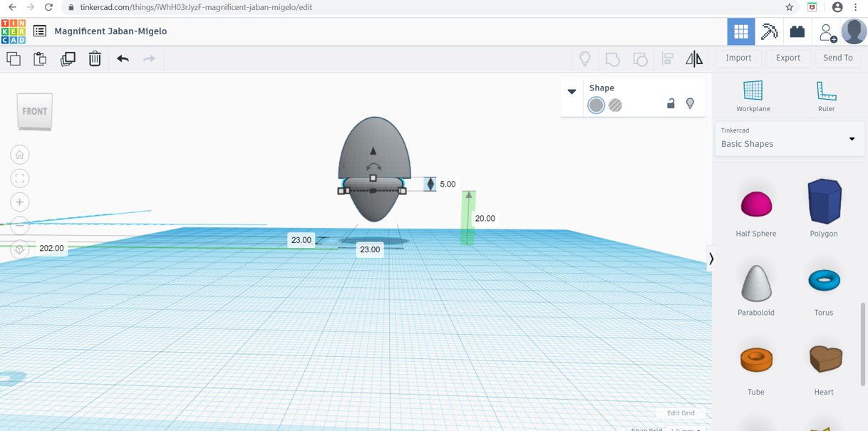Click the 20.00 elevation dimension value
Viewport: 868px width, 431px height.
tap(485, 219)
